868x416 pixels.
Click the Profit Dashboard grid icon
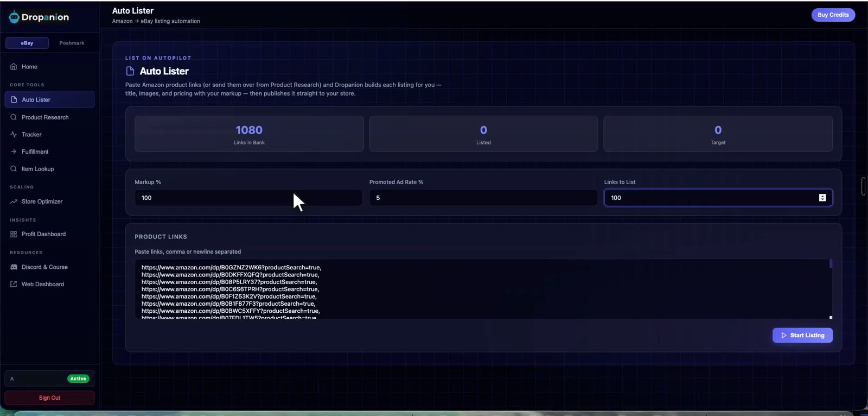(14, 234)
